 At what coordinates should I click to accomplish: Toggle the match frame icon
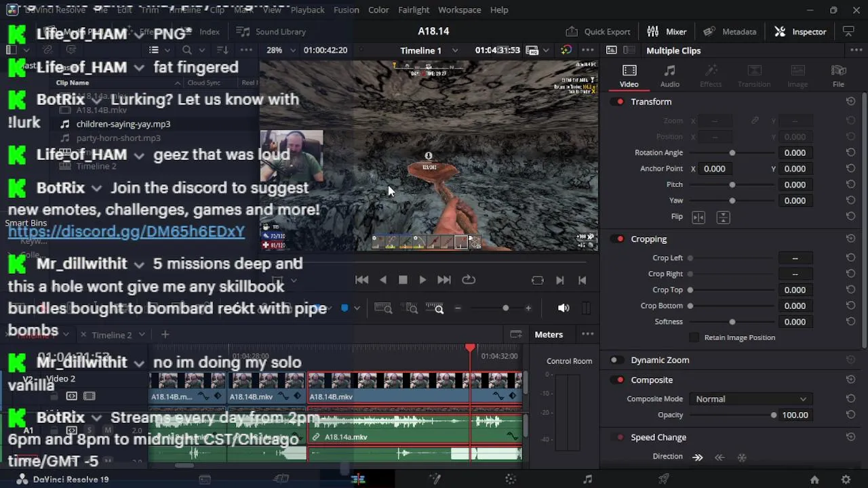(x=537, y=280)
